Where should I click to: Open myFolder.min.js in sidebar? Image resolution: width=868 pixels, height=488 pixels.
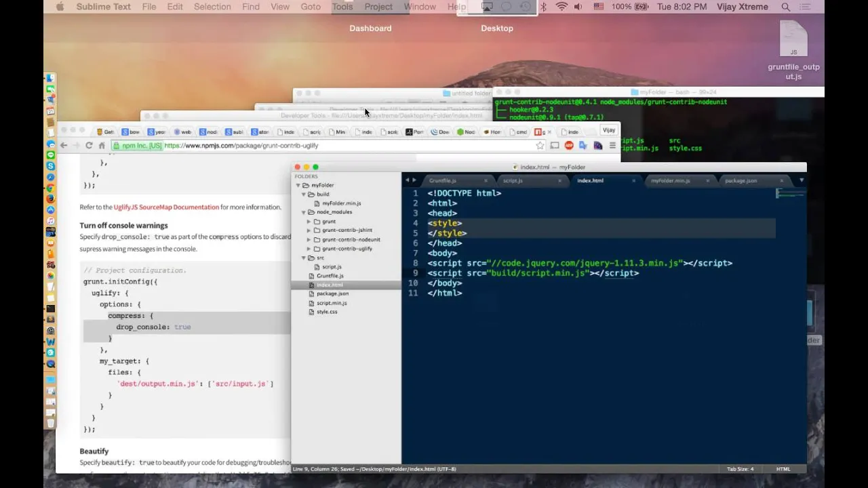pos(341,203)
